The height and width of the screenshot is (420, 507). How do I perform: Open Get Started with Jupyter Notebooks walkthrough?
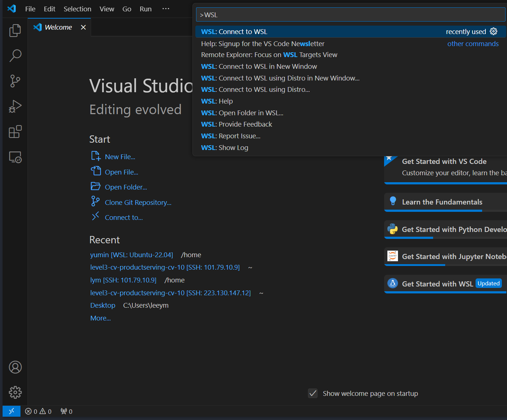(x=446, y=256)
